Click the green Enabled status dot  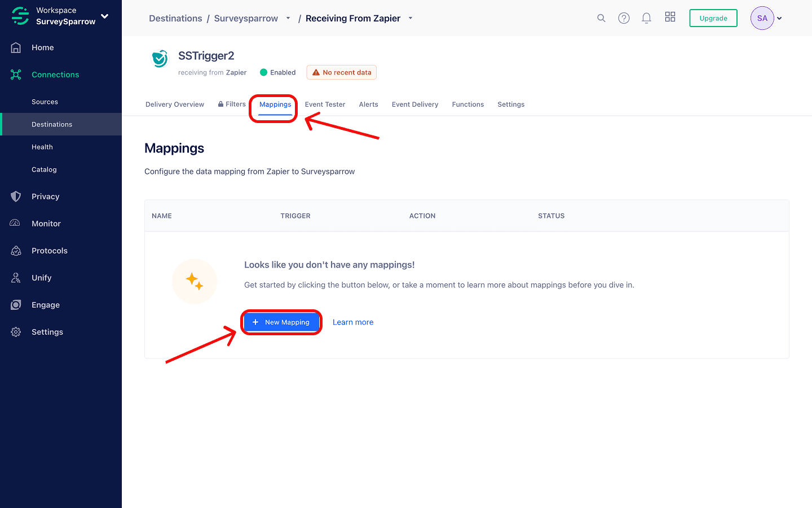pos(263,72)
